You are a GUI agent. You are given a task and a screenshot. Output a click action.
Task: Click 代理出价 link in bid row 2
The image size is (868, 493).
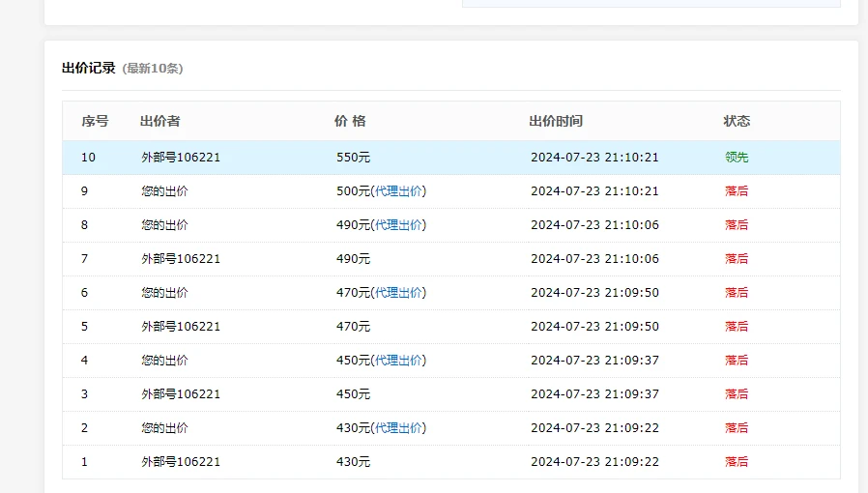[398, 428]
